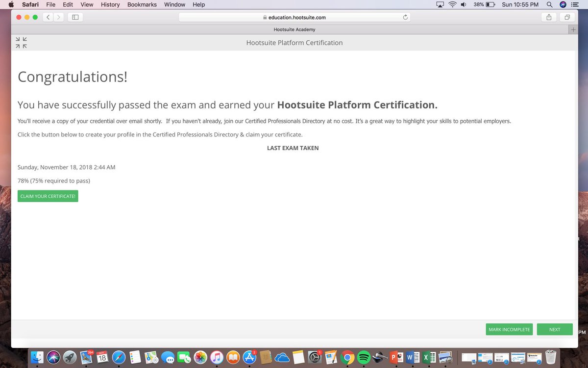Image resolution: width=588 pixels, height=368 pixels.
Task: Open OneDrive cloud icon in Dock
Action: [x=282, y=357]
